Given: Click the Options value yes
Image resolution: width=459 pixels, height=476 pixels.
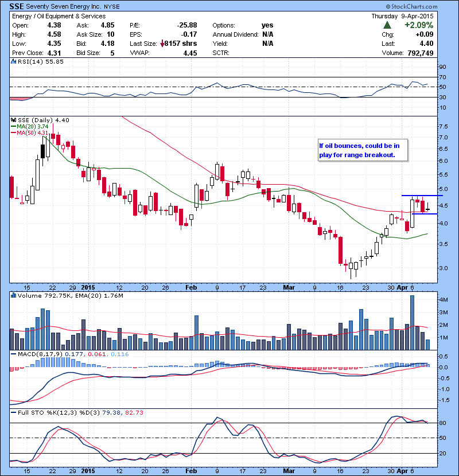Looking at the screenshot, I should (x=267, y=25).
